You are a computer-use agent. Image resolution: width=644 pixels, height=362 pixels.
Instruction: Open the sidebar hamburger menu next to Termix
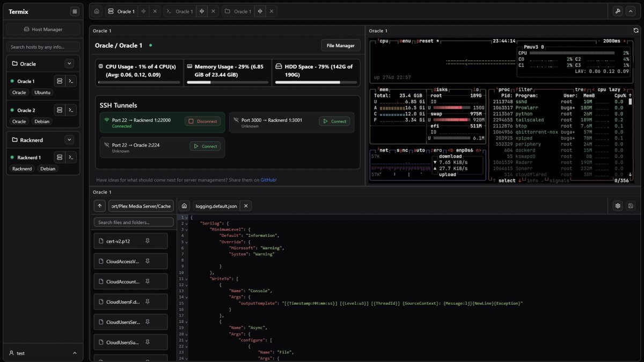pos(74,11)
